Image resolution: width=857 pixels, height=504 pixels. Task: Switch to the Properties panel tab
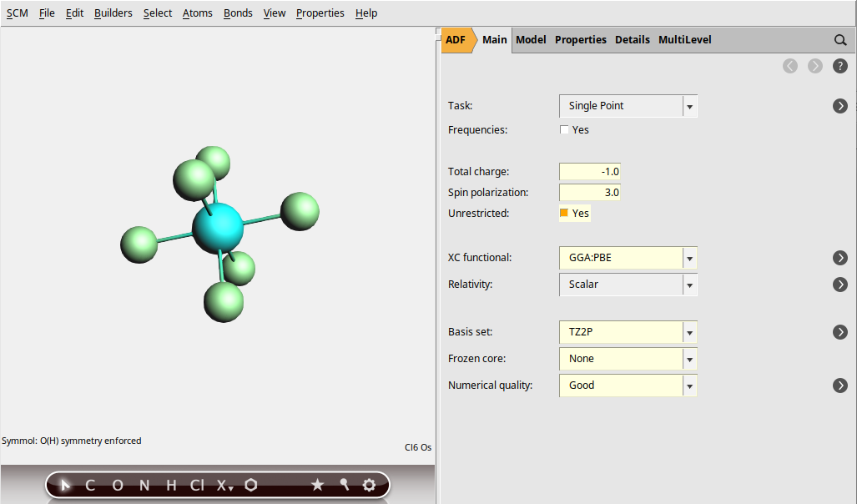pos(580,40)
